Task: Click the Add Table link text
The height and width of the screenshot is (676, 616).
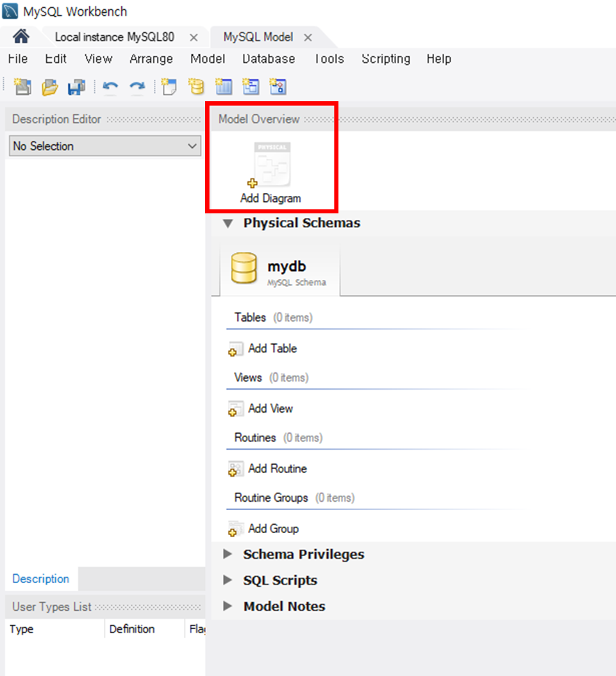Action: coord(272,349)
